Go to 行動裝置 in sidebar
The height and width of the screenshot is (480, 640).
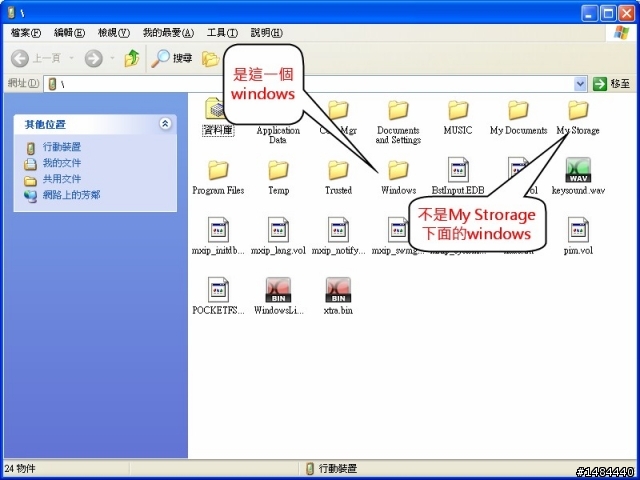(x=62, y=147)
